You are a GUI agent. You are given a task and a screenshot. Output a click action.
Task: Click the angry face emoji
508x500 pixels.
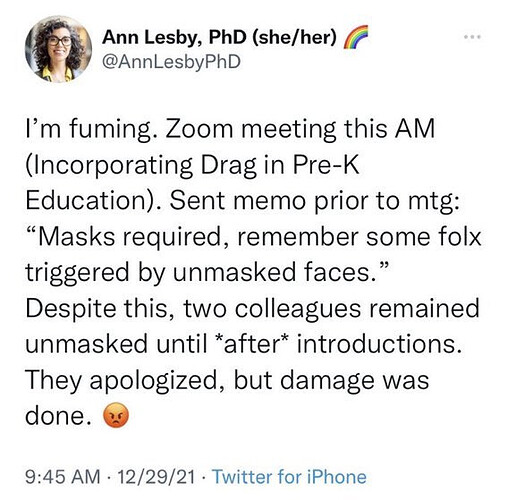pyautogui.click(x=116, y=416)
